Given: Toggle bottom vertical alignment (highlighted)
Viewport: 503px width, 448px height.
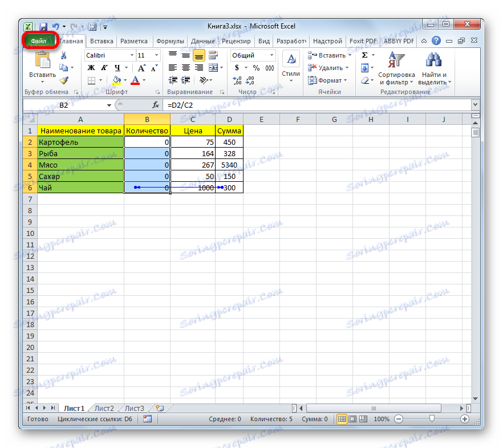Looking at the screenshot, I should (x=199, y=56).
